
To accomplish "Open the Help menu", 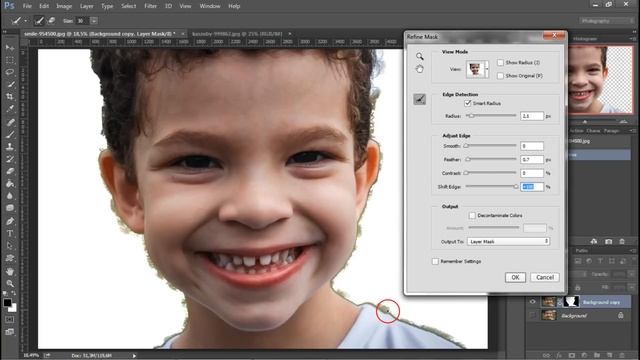I will click(x=234, y=6).
